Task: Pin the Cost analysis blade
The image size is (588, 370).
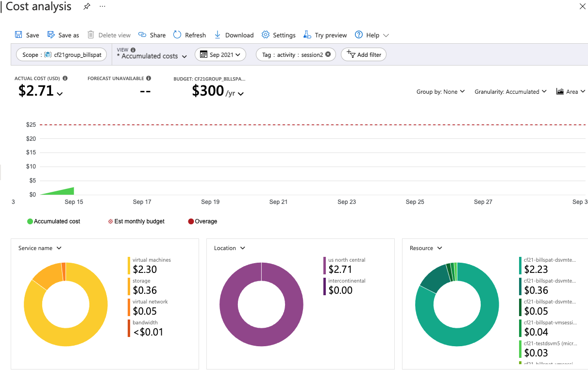Action: coord(87,7)
